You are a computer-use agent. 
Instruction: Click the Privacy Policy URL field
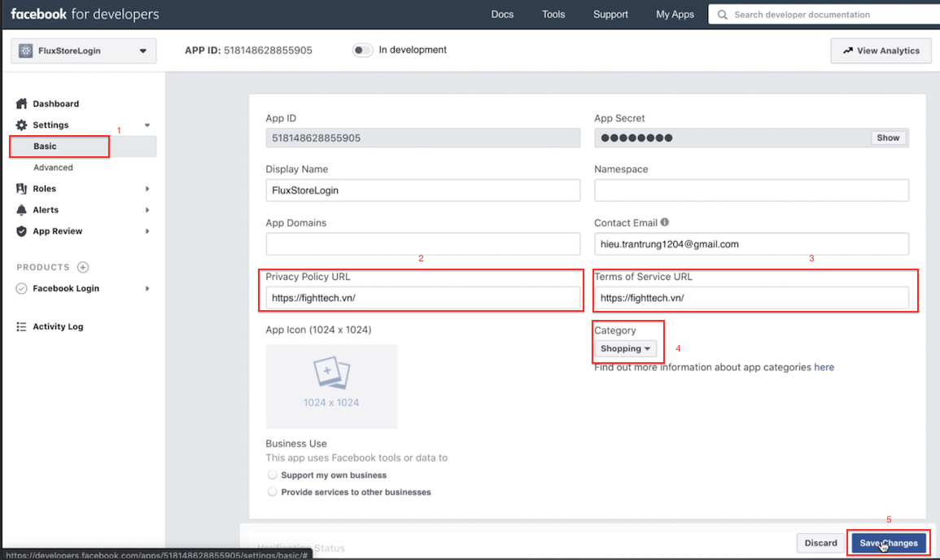pyautogui.click(x=422, y=298)
